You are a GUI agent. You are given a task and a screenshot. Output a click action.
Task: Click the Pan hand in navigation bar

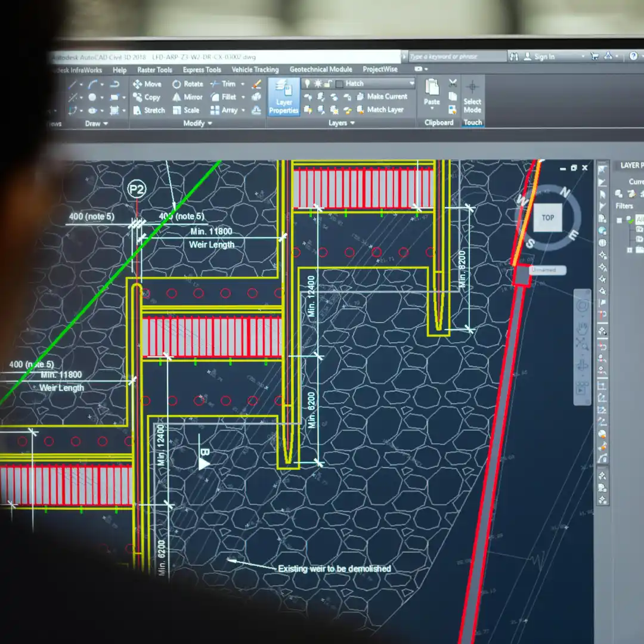pos(582,327)
